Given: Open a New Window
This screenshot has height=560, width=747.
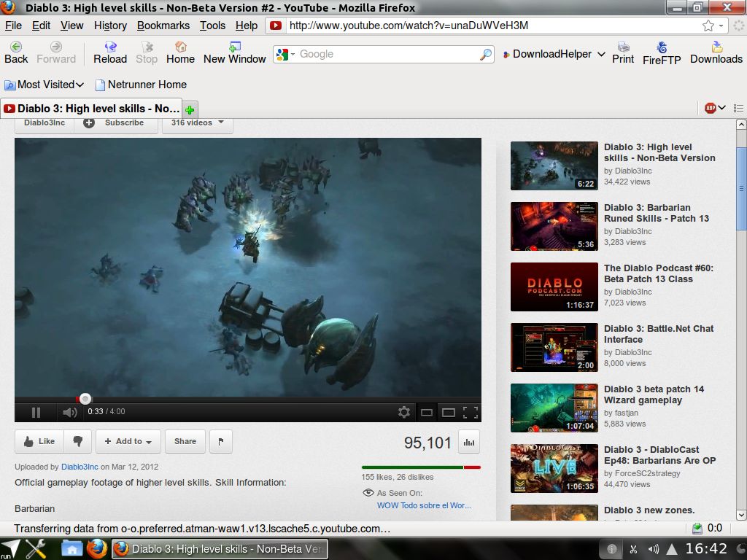Looking at the screenshot, I should click(x=234, y=52).
